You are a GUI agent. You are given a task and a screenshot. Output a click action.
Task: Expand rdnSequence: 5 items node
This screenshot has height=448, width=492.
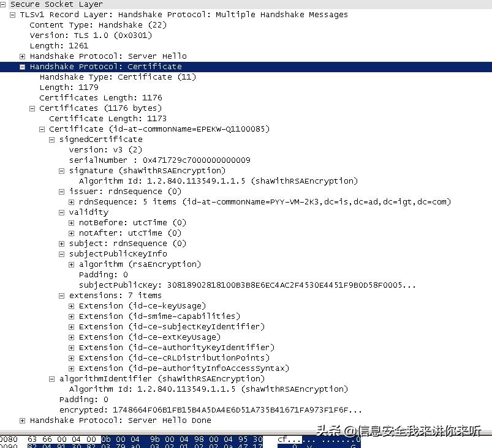[x=72, y=202]
